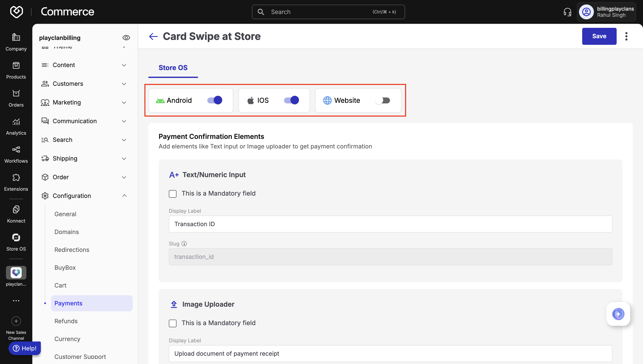The width and height of the screenshot is (643, 364).
Task: Click the Transaction ID display label field
Action: pos(390,224)
